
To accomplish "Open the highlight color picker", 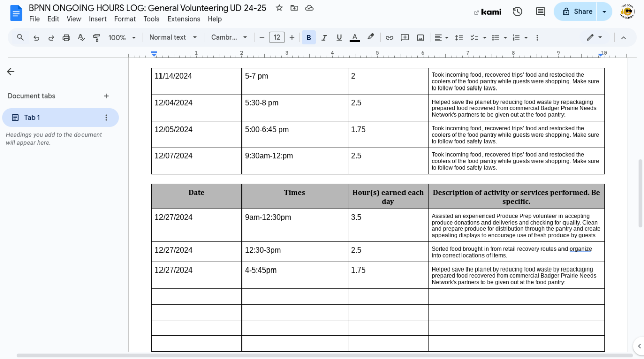I will [x=371, y=37].
